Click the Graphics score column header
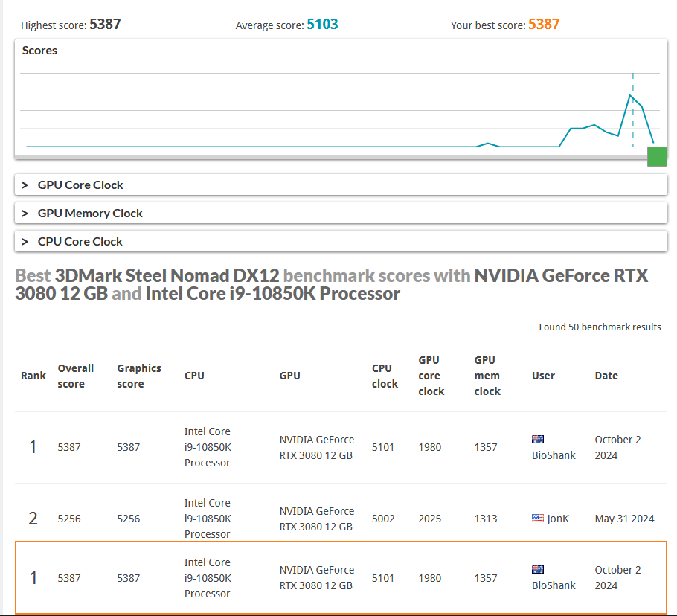 139,376
